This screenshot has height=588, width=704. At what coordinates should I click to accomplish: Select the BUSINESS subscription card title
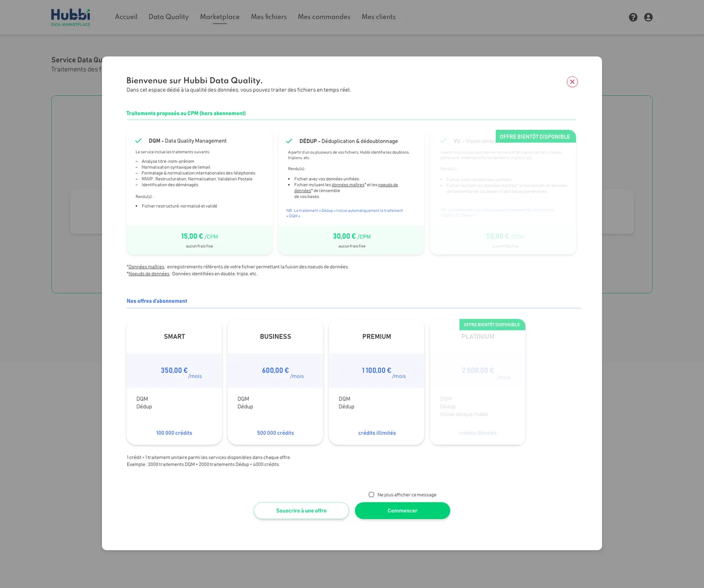(276, 337)
